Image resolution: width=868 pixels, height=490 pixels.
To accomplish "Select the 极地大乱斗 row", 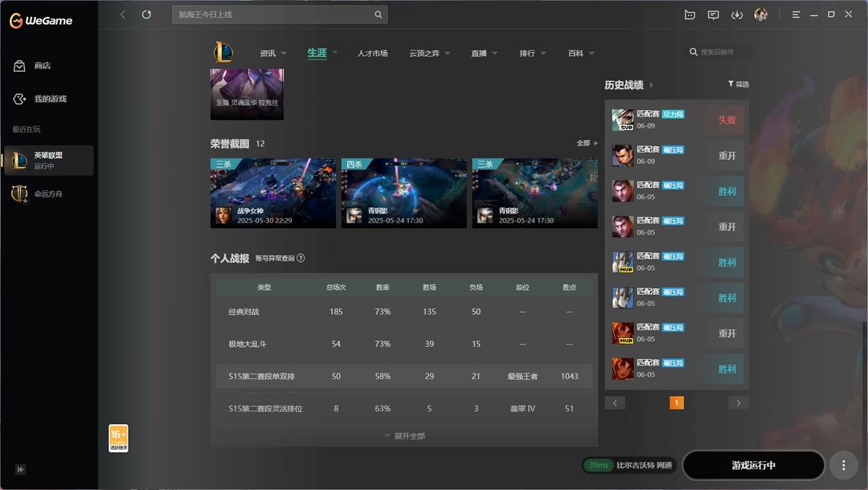I will [x=404, y=344].
